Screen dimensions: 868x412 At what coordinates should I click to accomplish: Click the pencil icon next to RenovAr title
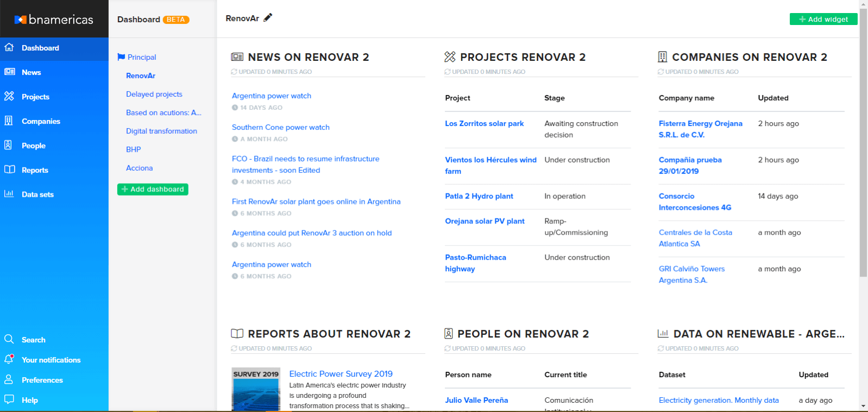pyautogui.click(x=267, y=18)
